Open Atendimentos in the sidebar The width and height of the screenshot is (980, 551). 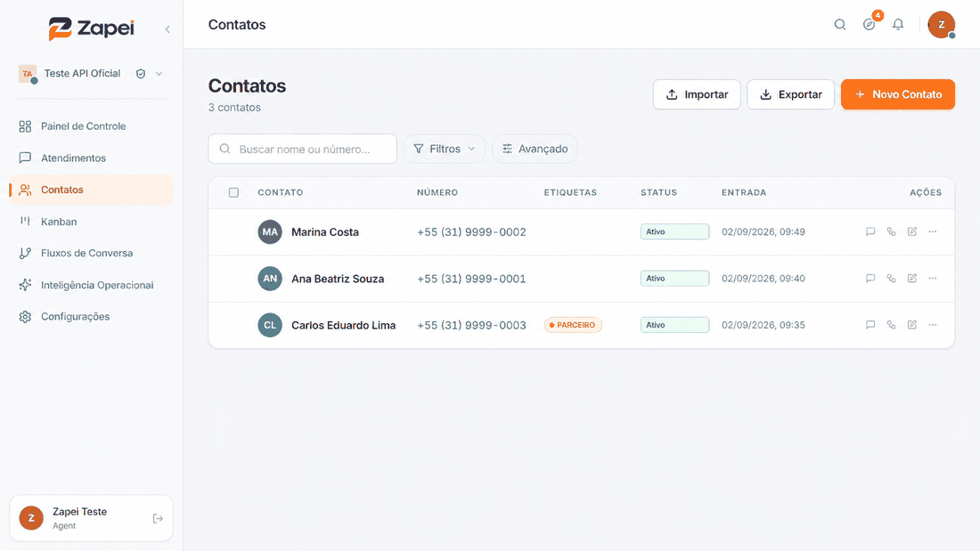click(91, 158)
